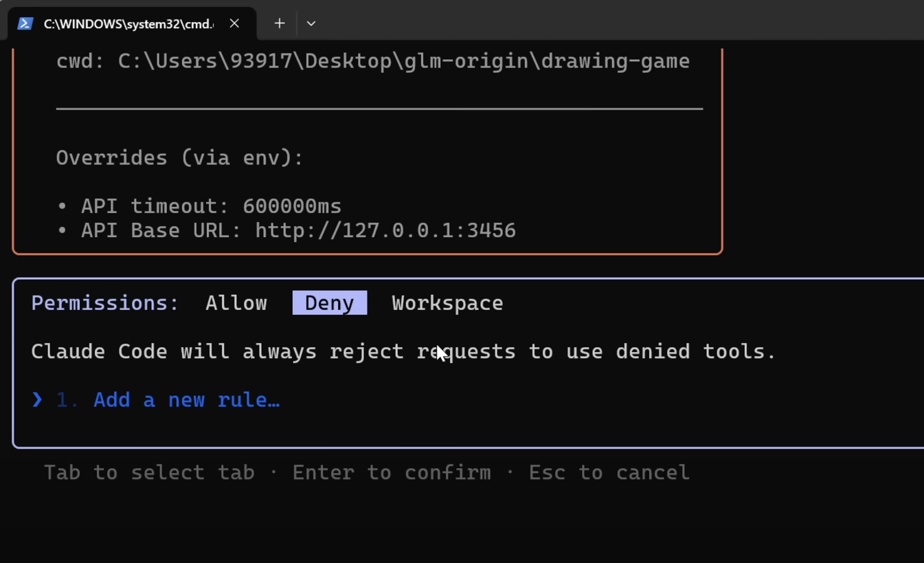Choose the "Add a new rule…" option

[187, 400]
